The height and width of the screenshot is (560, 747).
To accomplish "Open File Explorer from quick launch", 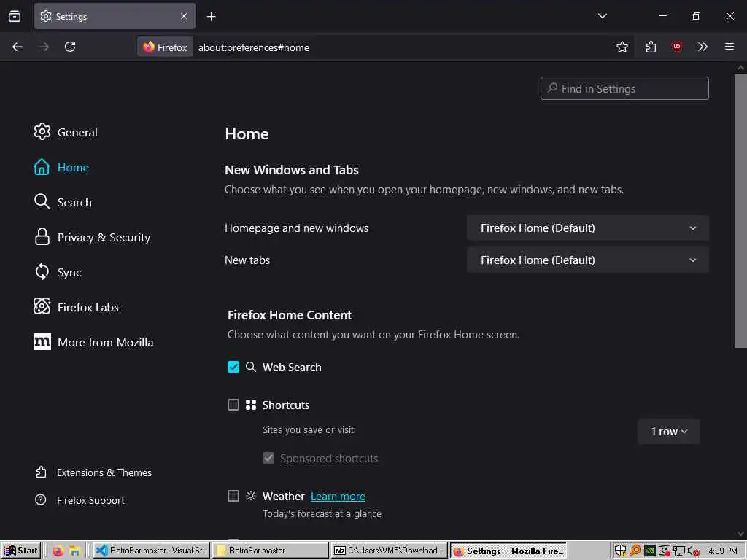I will tap(75, 551).
